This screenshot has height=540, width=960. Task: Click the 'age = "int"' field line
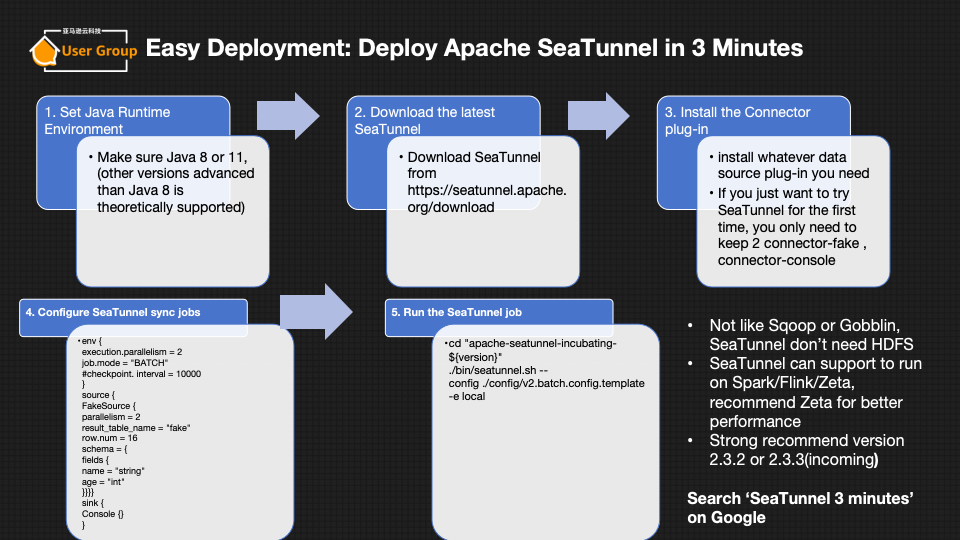tap(103, 482)
